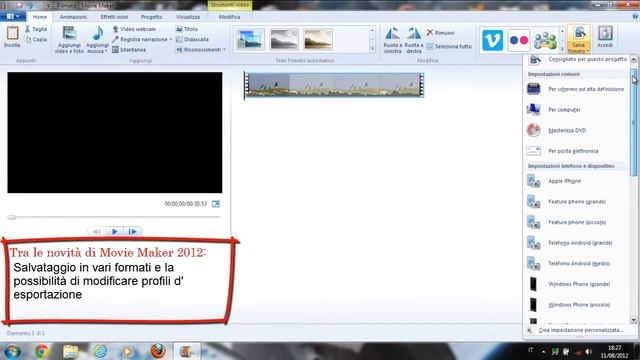Screen dimensions: 640x360
Task: Select Telefono Android (medio) preset
Action: tap(576, 263)
